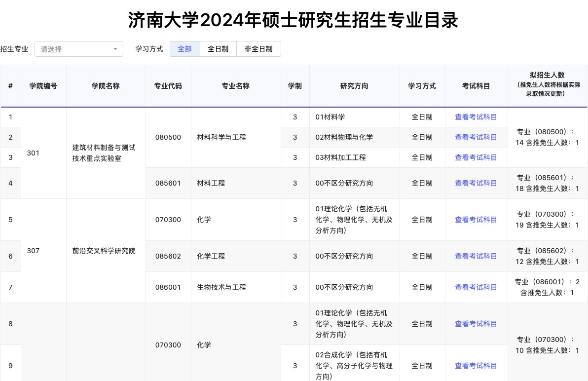
Task: Click the 考试科目 column header
Action: tap(476, 86)
